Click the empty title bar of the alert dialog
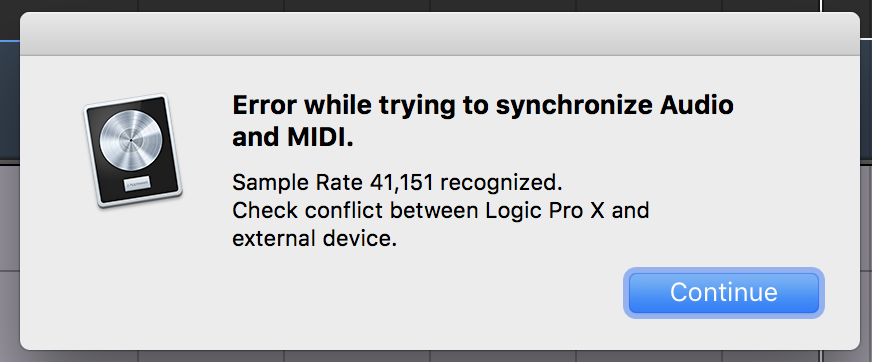Viewport: 872px width, 362px height. (439, 33)
